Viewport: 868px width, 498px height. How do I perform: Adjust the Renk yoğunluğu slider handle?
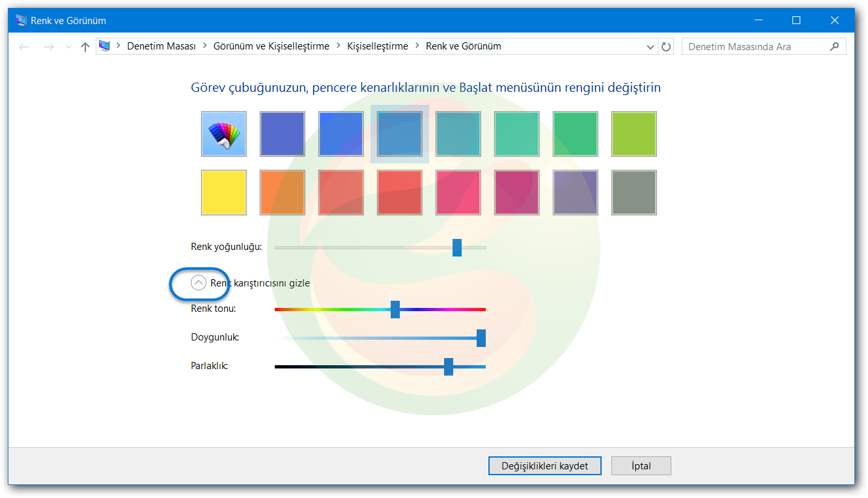point(458,248)
